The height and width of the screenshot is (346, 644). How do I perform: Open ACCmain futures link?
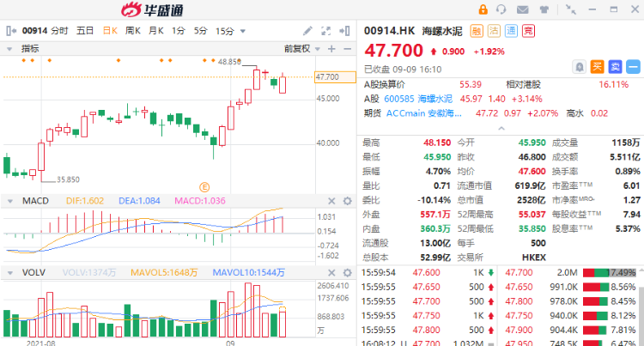point(424,113)
